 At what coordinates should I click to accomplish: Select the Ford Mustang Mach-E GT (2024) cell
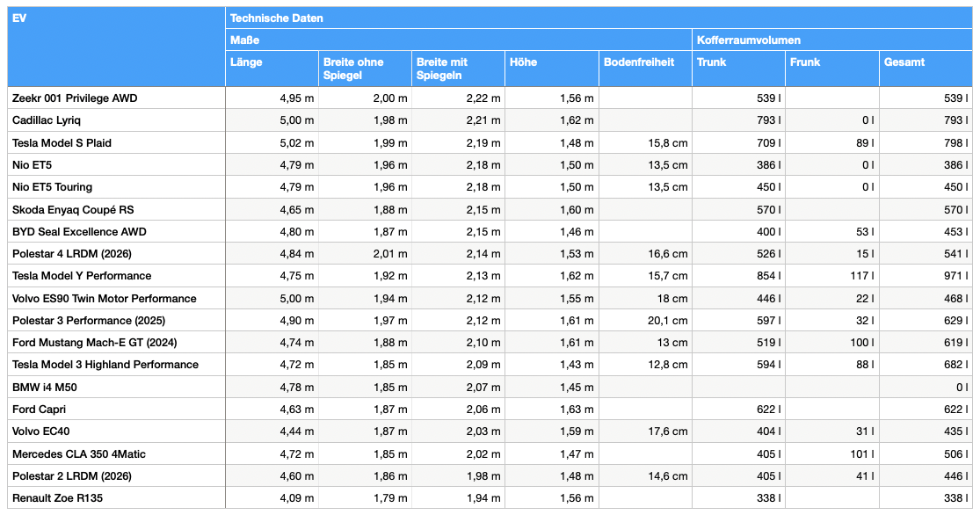pyautogui.click(x=116, y=343)
